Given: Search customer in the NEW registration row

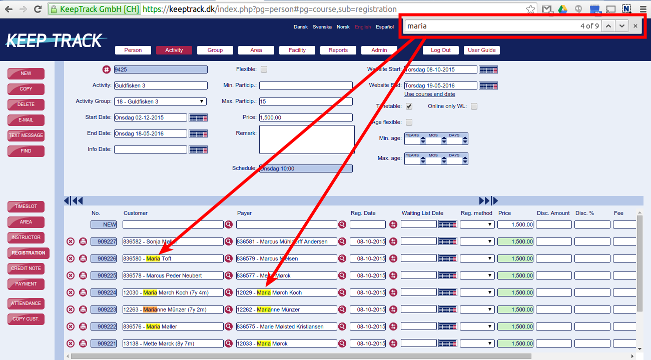Looking at the screenshot, I should (229, 225).
